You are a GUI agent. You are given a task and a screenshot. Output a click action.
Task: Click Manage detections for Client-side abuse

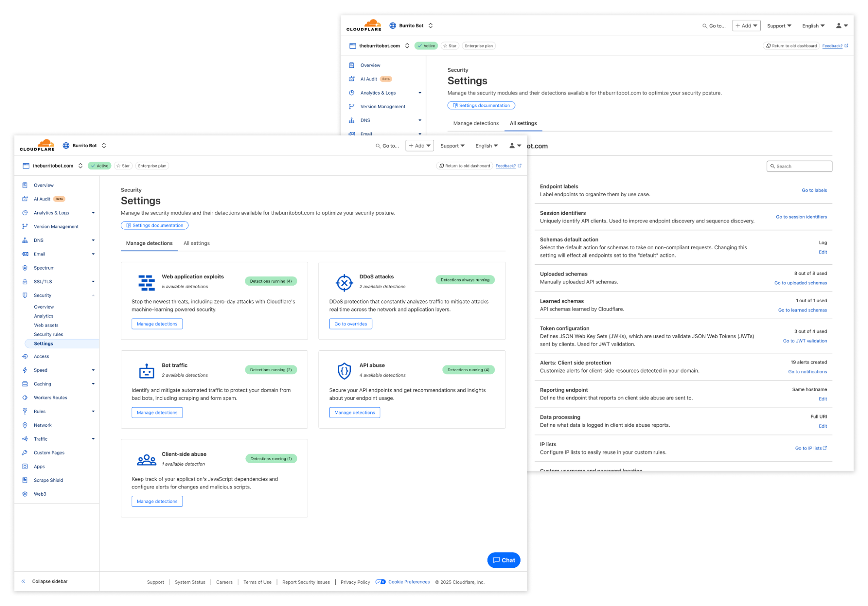pos(157,502)
